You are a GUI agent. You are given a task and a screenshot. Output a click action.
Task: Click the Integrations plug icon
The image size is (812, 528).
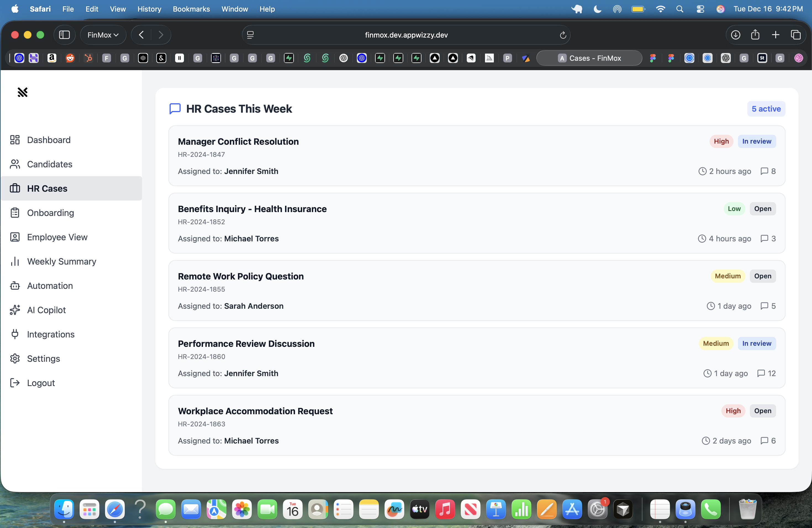click(x=15, y=334)
